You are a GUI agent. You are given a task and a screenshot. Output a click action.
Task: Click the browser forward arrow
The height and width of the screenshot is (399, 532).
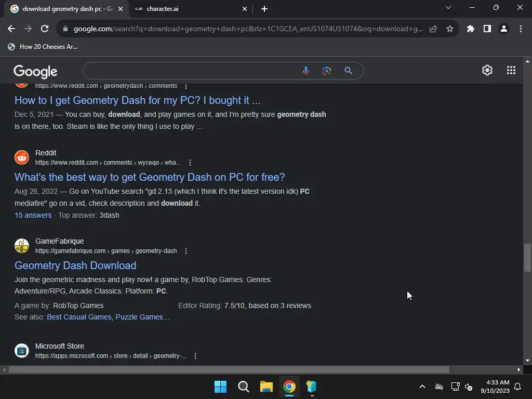point(28,29)
